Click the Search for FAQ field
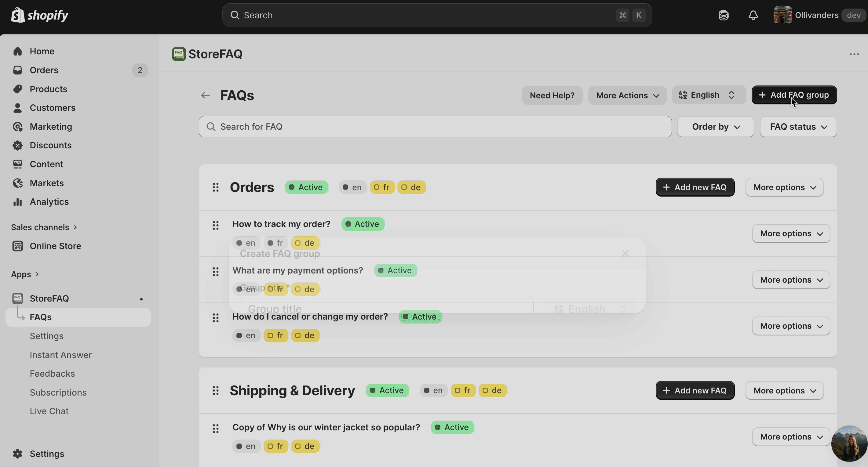This screenshot has height=467, width=868. tap(435, 127)
